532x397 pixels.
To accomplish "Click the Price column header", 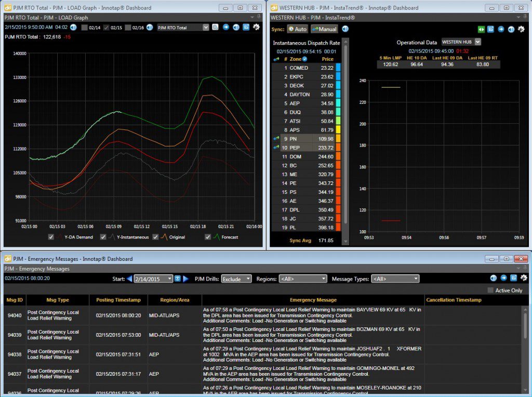I will (327, 59).
